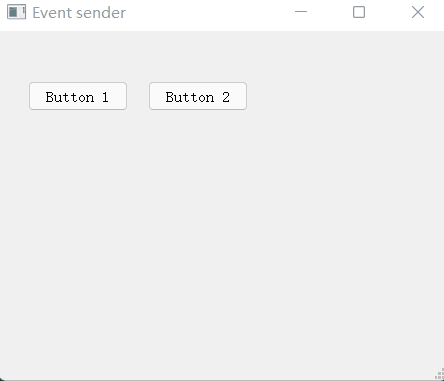This screenshot has height=381, width=444.
Task: Click the Button 1 push button
Action: pyautogui.click(x=78, y=96)
